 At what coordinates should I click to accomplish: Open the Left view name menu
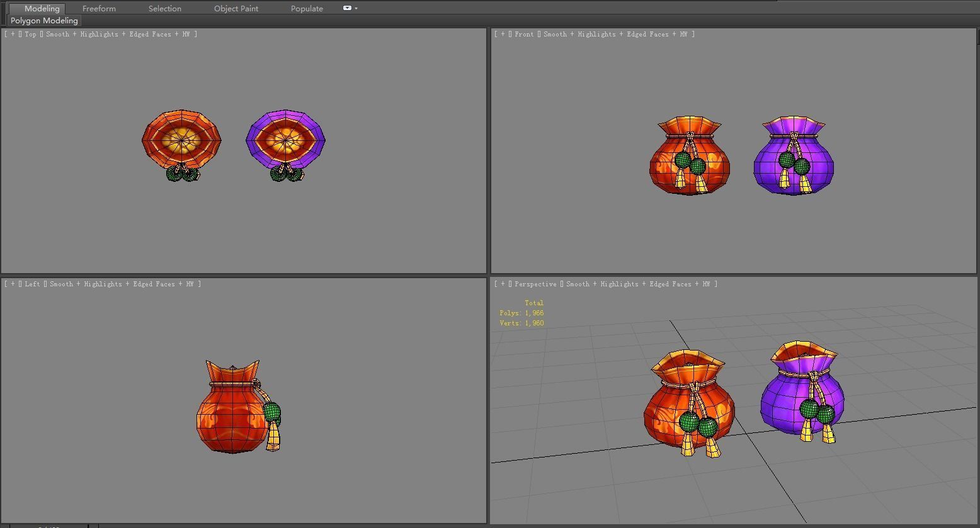click(x=32, y=284)
